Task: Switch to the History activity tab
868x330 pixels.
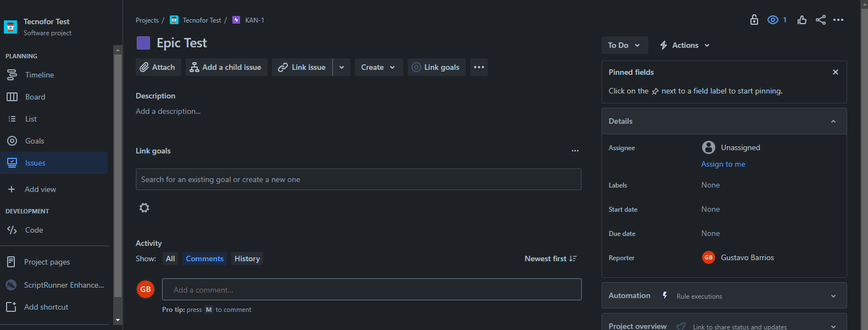Action: [247, 258]
